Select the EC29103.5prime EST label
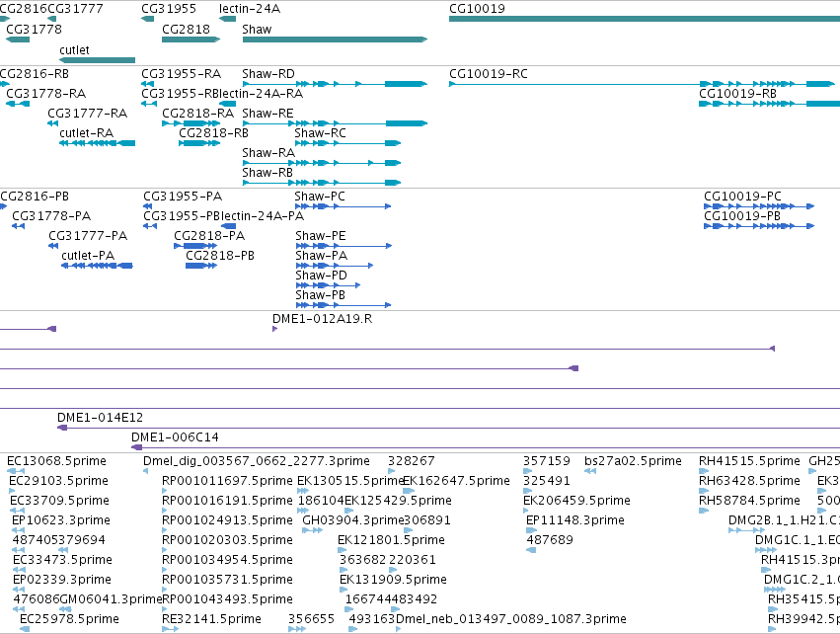 click(58, 481)
